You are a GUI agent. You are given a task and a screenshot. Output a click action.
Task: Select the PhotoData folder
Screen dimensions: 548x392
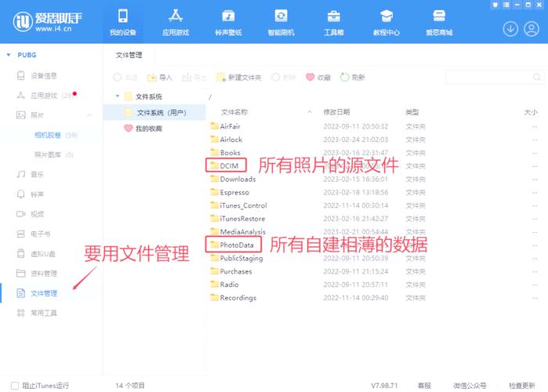pyautogui.click(x=232, y=245)
